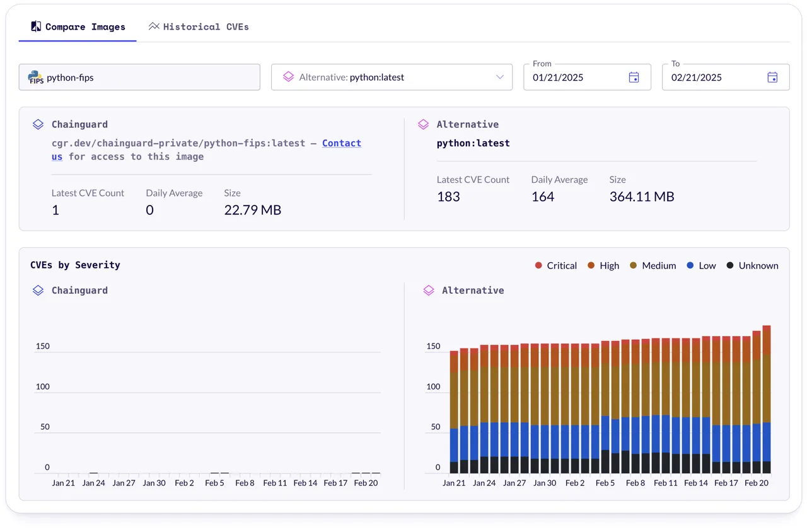Viewport: 807px width, 532px height.
Task: Click the Chainguard layers icon in summary card
Action: [x=38, y=125]
